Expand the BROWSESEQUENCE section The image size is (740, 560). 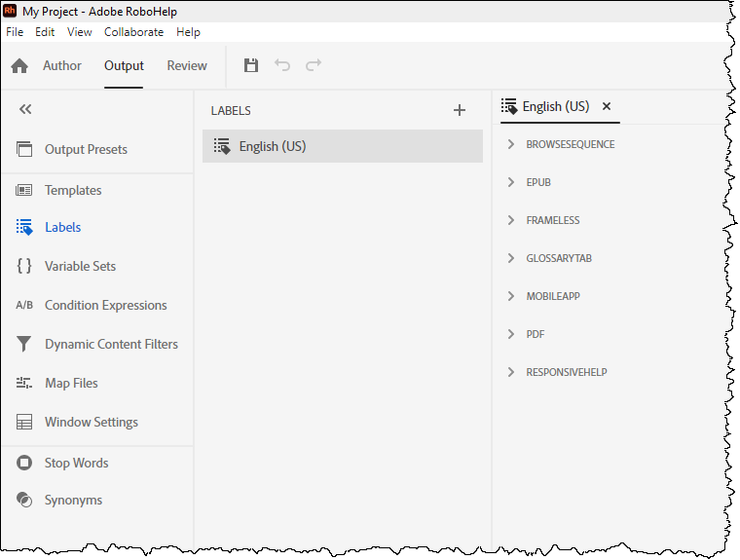(511, 144)
